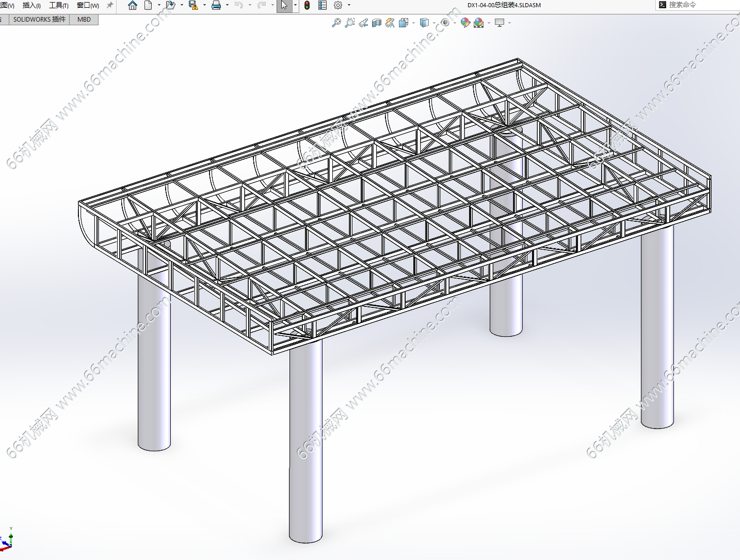Open Edit Appearance color ball

pyautogui.click(x=465, y=23)
